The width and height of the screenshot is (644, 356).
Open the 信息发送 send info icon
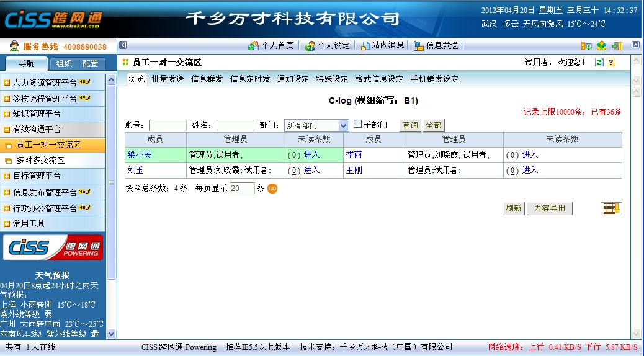point(419,45)
